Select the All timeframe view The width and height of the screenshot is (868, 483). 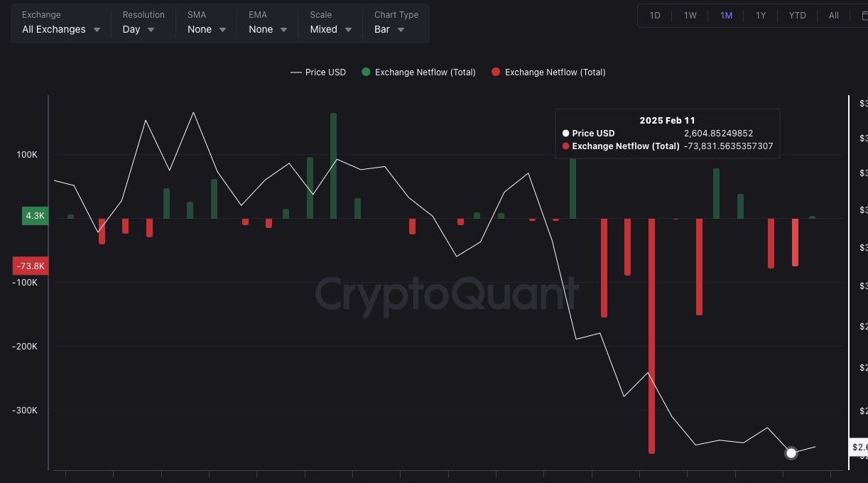tap(833, 15)
